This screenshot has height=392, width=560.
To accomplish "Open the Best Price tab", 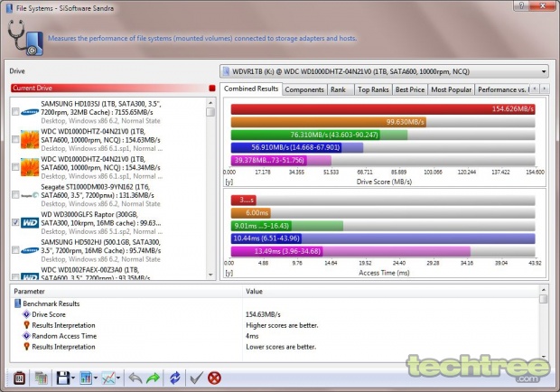I will click(410, 90).
